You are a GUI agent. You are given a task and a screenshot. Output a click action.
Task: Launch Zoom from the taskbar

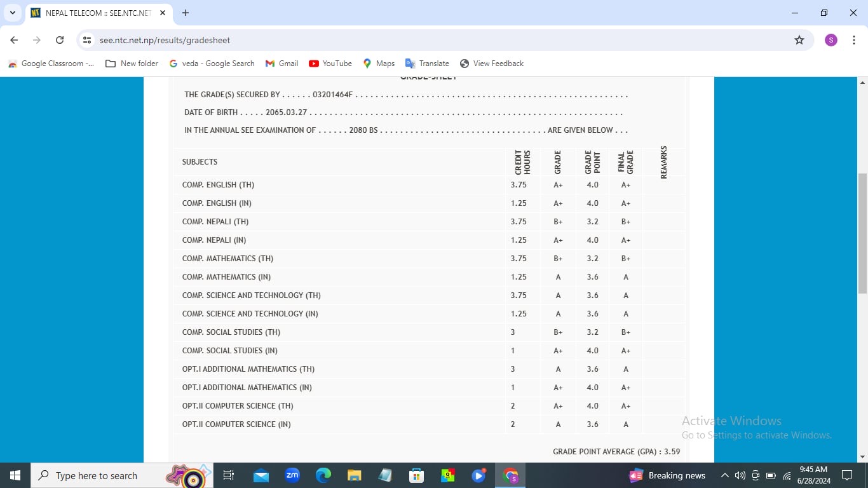pos(292,475)
